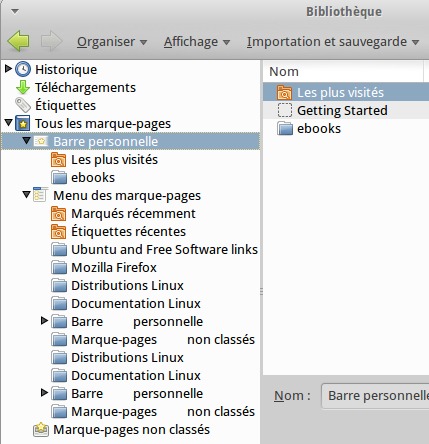Click the green Téléchargements download icon
429x444 pixels.
click(x=23, y=87)
